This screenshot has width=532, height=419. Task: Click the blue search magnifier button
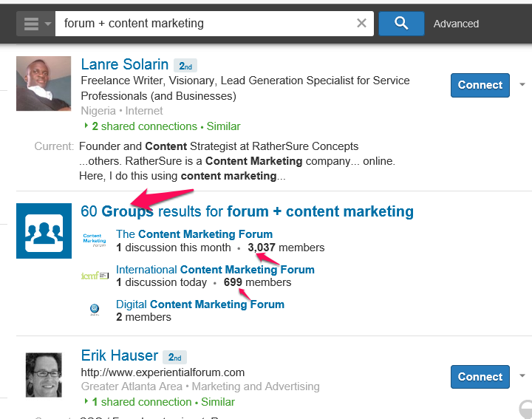click(400, 24)
